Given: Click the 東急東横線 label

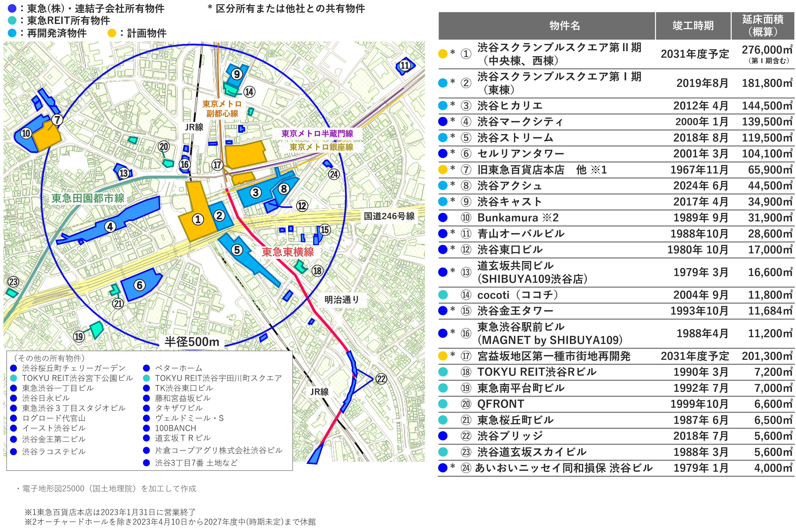Looking at the screenshot, I should tap(287, 252).
